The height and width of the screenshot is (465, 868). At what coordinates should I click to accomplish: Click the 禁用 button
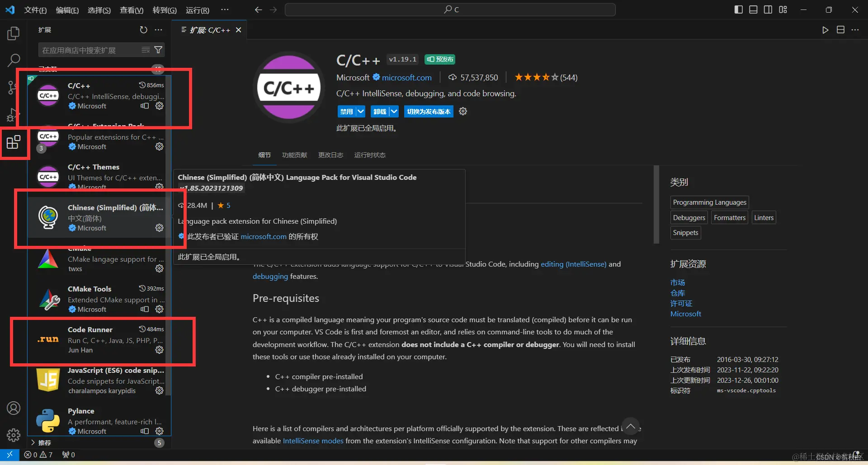click(x=347, y=112)
